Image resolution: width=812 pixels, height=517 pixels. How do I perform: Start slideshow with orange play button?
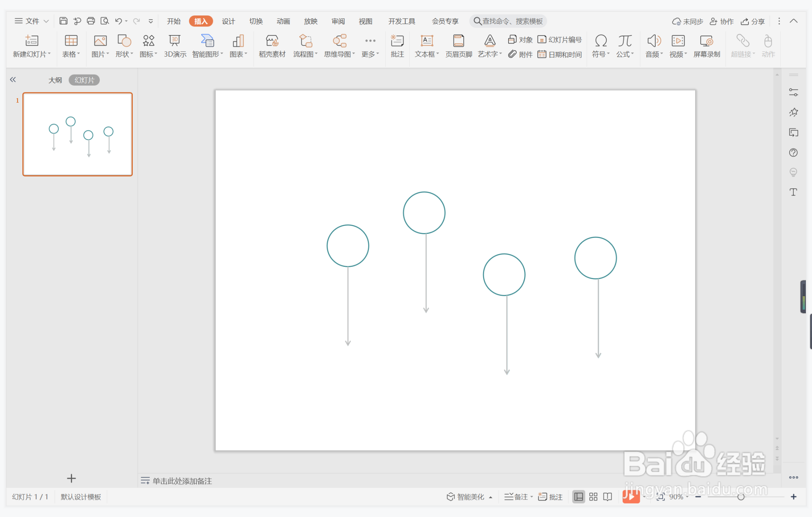click(x=631, y=497)
